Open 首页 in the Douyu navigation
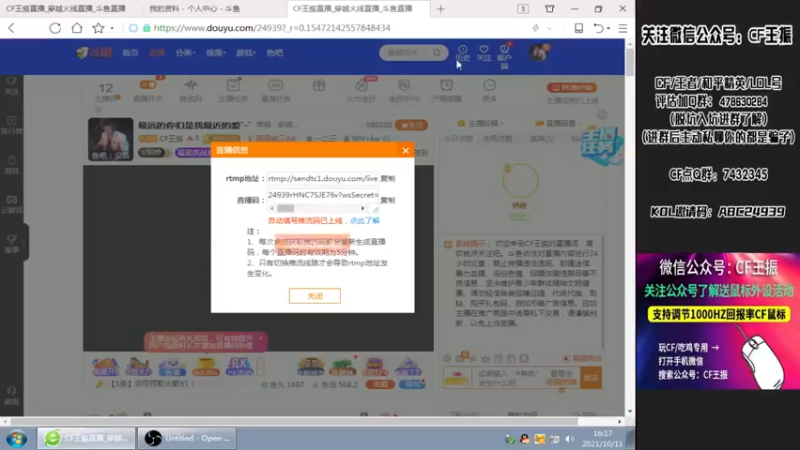Image resolution: width=800 pixels, height=450 pixels. (x=130, y=53)
